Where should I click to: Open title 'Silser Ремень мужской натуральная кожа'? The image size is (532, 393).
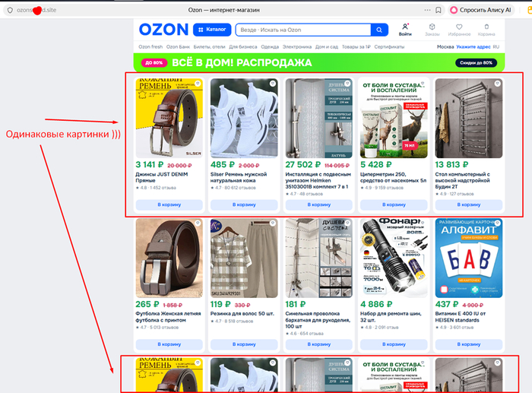click(x=239, y=177)
